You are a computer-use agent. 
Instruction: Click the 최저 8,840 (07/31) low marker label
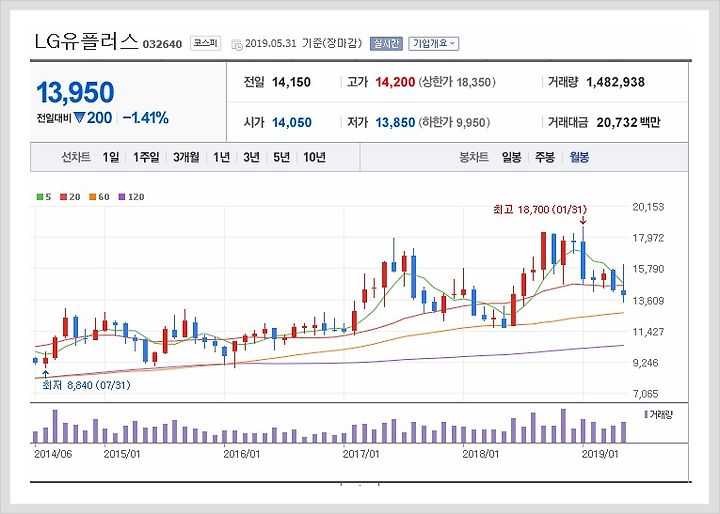86,385
